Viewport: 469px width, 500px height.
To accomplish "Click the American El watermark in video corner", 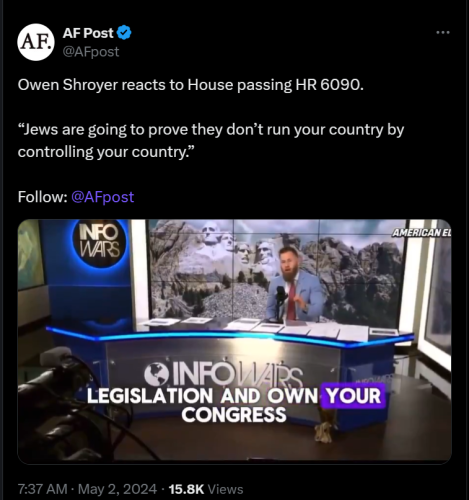I will pos(421,233).
